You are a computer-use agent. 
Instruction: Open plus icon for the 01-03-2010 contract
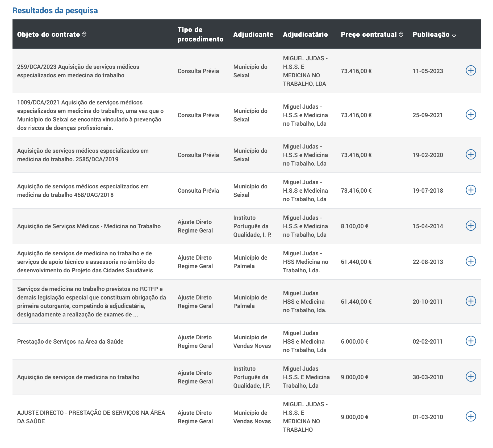[x=470, y=417]
